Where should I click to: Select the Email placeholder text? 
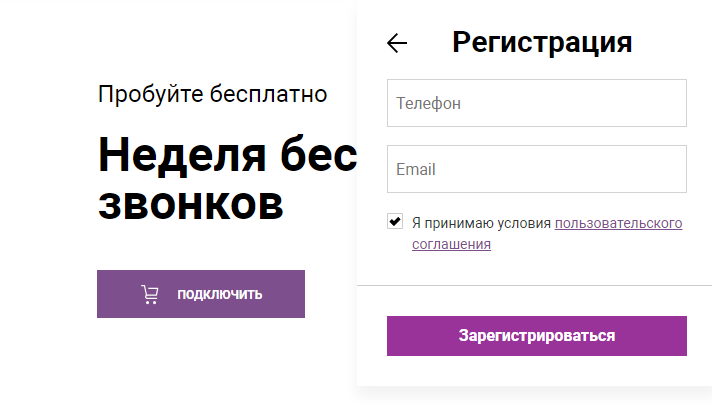click(416, 169)
